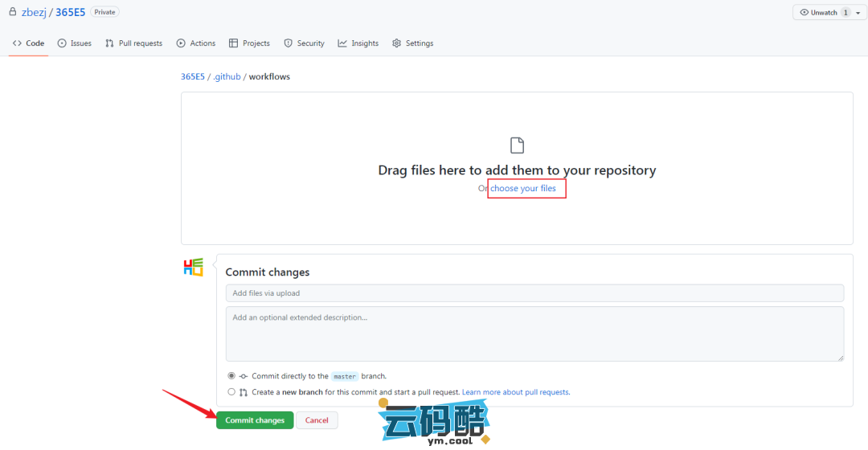Open Learn more about pull requests link

(515, 392)
